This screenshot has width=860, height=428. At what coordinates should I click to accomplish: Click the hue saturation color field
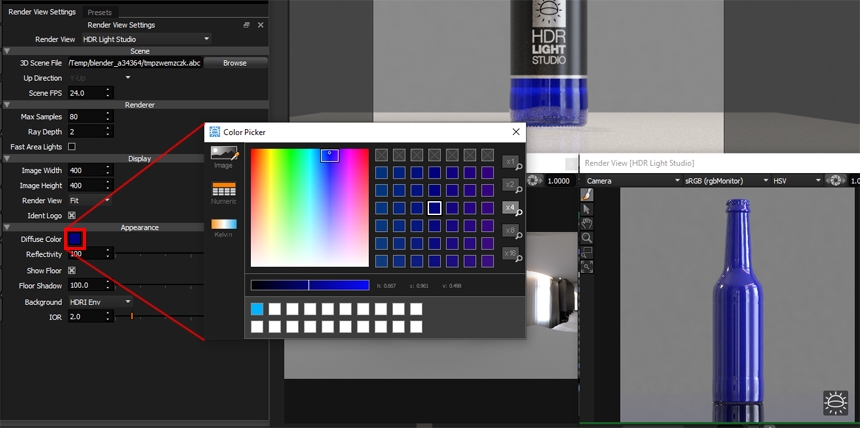coord(310,208)
